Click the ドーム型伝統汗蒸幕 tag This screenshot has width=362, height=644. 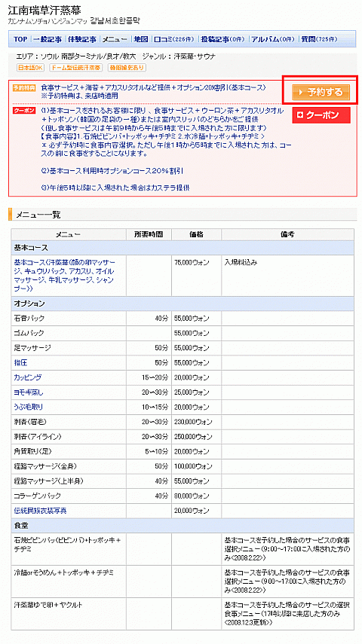click(76, 67)
